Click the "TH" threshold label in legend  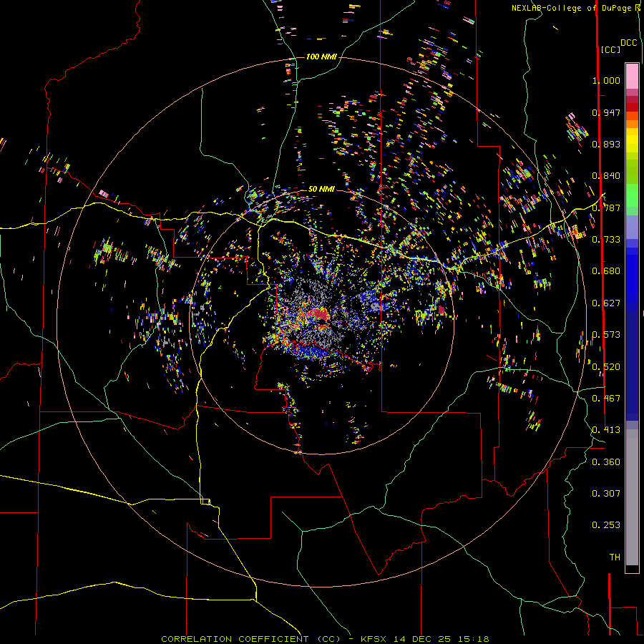click(615, 557)
